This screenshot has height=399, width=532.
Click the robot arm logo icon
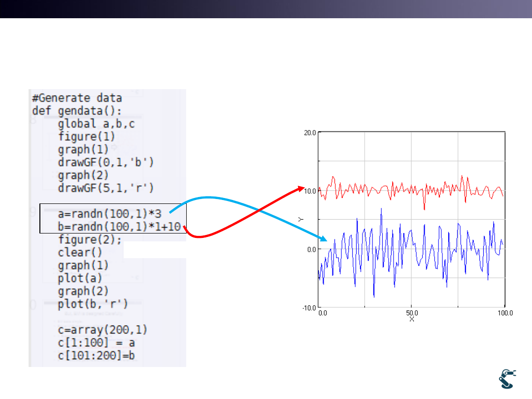click(507, 379)
